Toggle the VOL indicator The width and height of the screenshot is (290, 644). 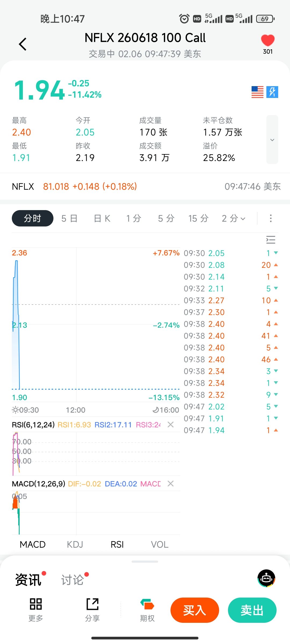(x=160, y=544)
